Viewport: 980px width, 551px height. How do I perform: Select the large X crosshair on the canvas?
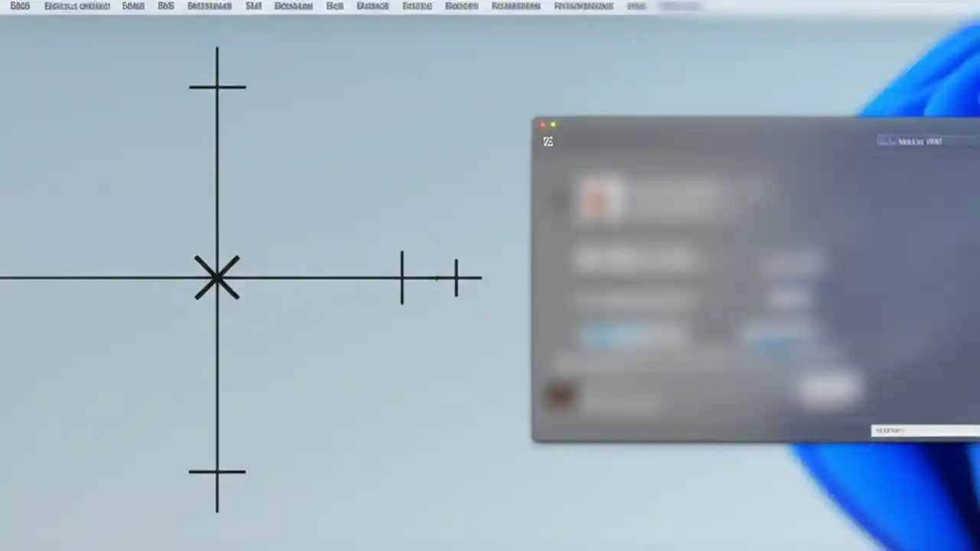(x=217, y=277)
